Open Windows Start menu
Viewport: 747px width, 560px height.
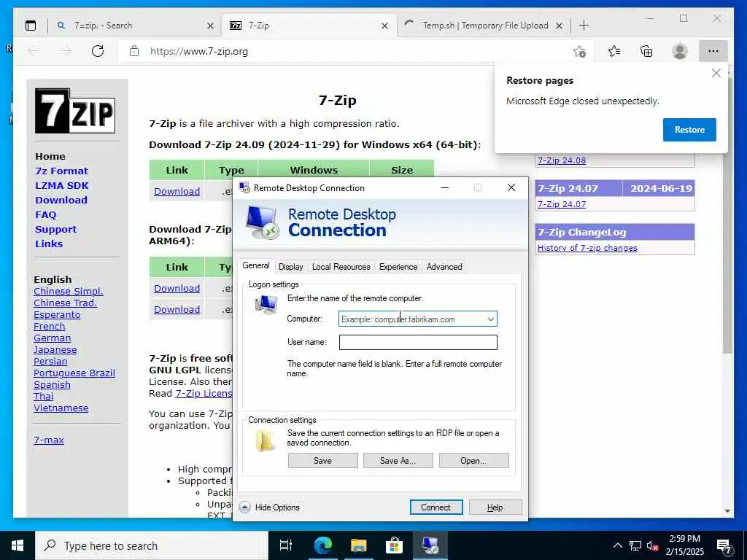click(18, 545)
